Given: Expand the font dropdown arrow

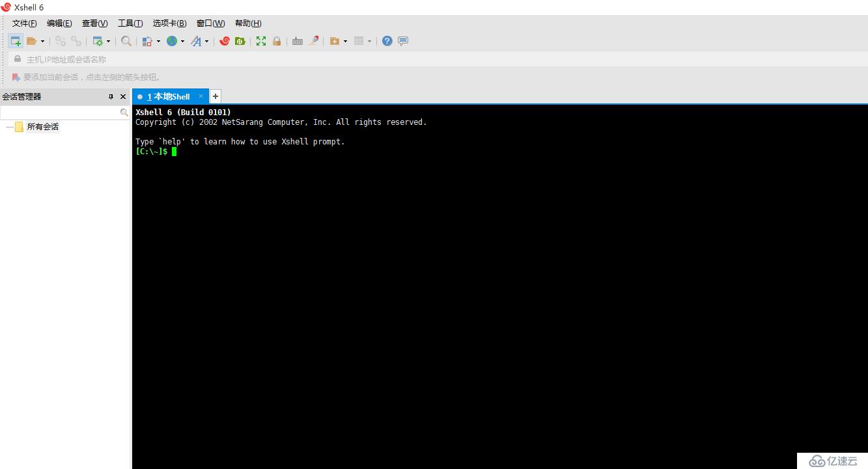Looking at the screenshot, I should point(207,41).
